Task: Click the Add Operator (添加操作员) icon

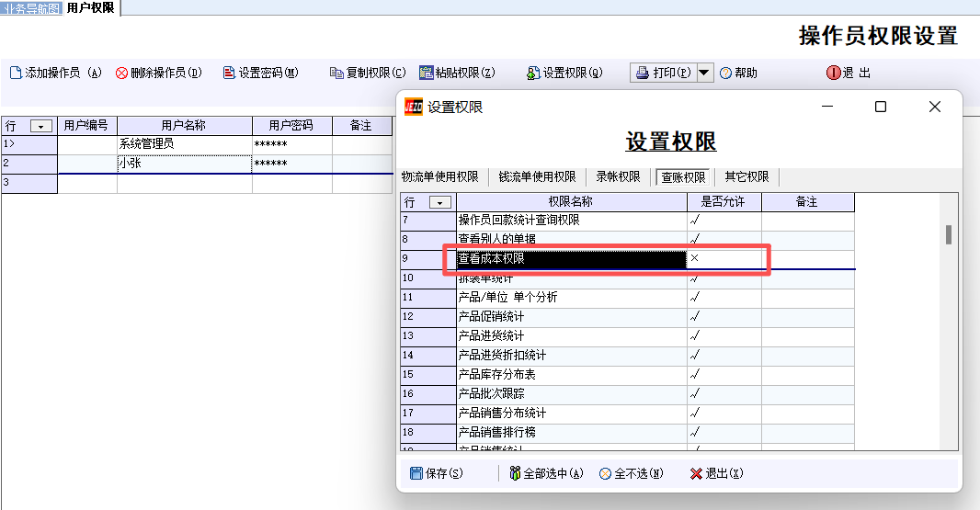Action: [16, 74]
